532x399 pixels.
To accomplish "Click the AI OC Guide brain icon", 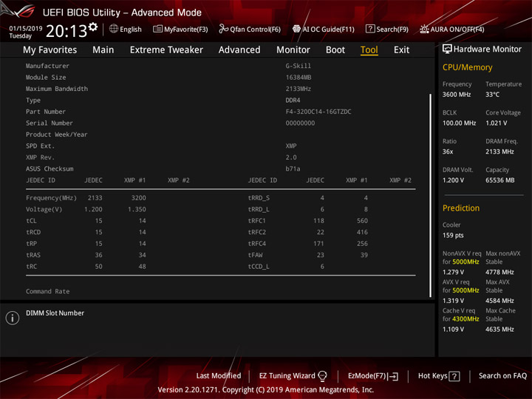I will pos(296,29).
